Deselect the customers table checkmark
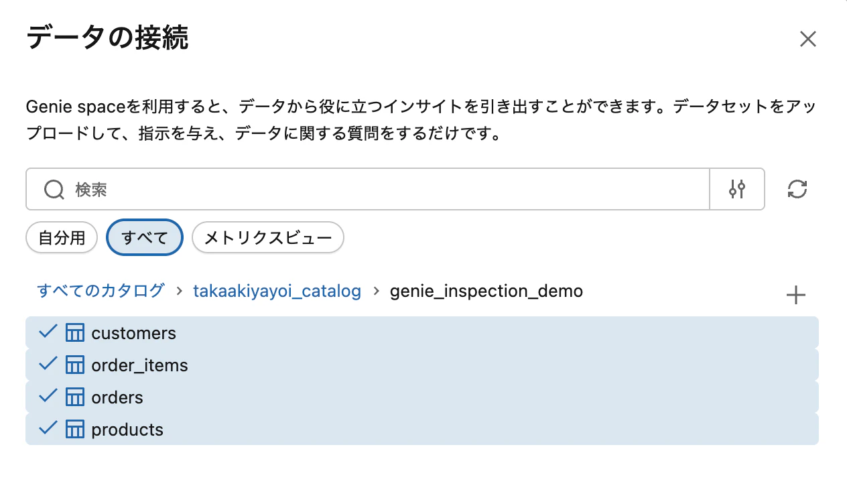 47,332
